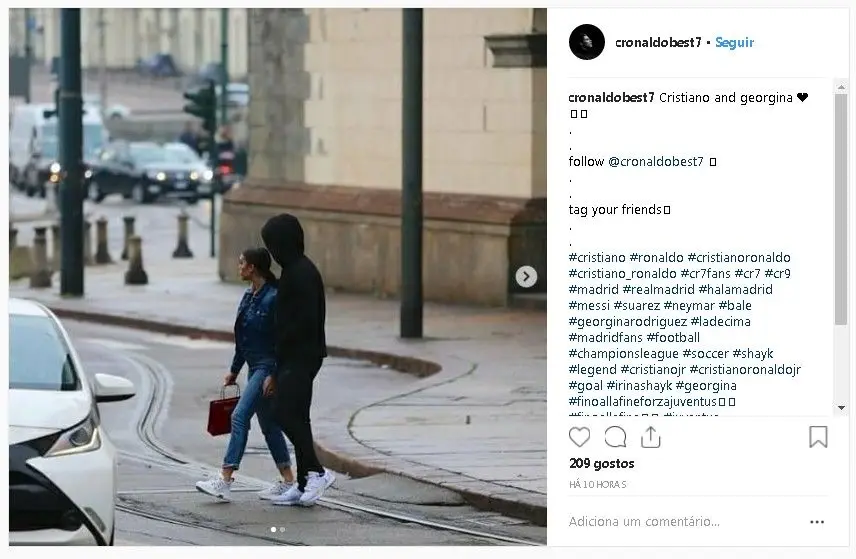Viewport: 856px width, 559px height.
Task: Follow the account with the Seguir button
Action: click(x=734, y=43)
